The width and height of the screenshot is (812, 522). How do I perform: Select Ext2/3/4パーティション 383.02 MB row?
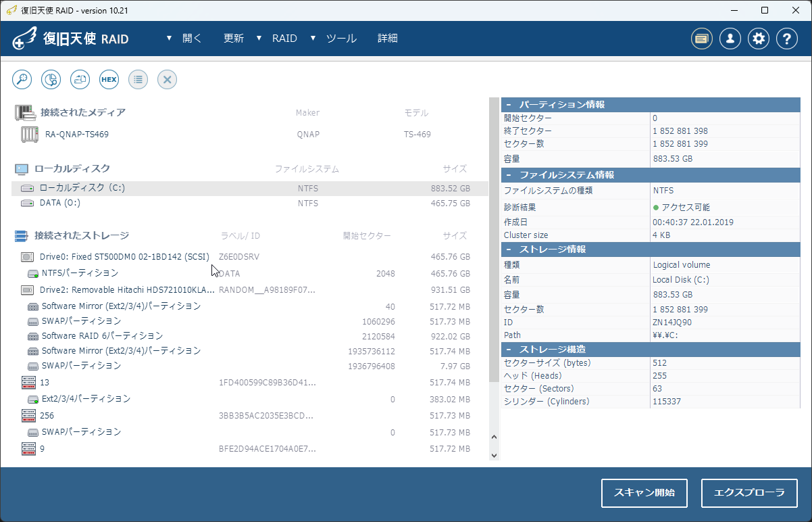click(250, 399)
